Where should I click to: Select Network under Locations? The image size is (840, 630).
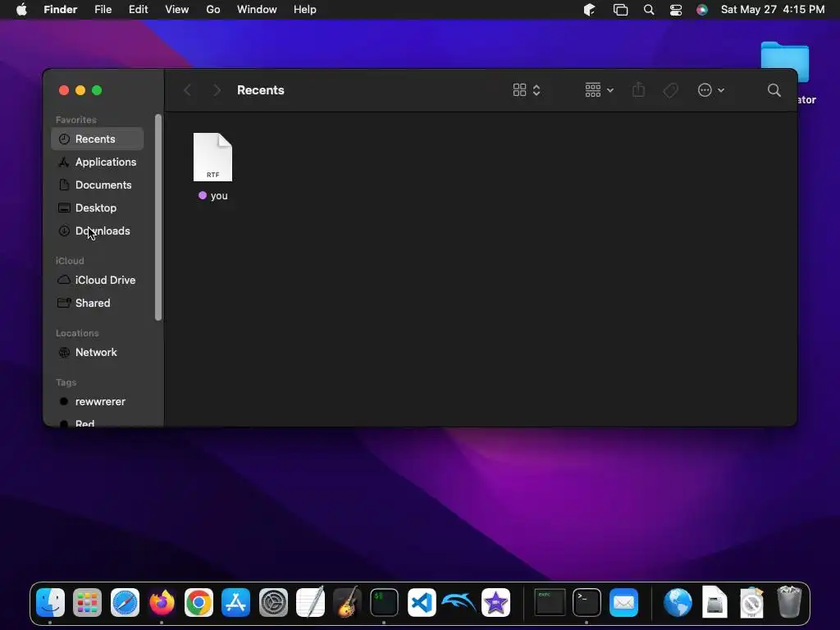coord(97,353)
